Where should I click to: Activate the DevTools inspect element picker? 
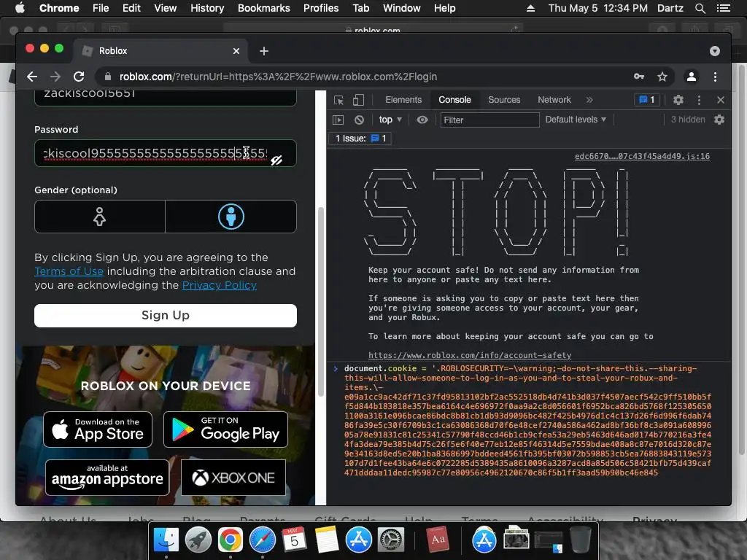(x=338, y=100)
